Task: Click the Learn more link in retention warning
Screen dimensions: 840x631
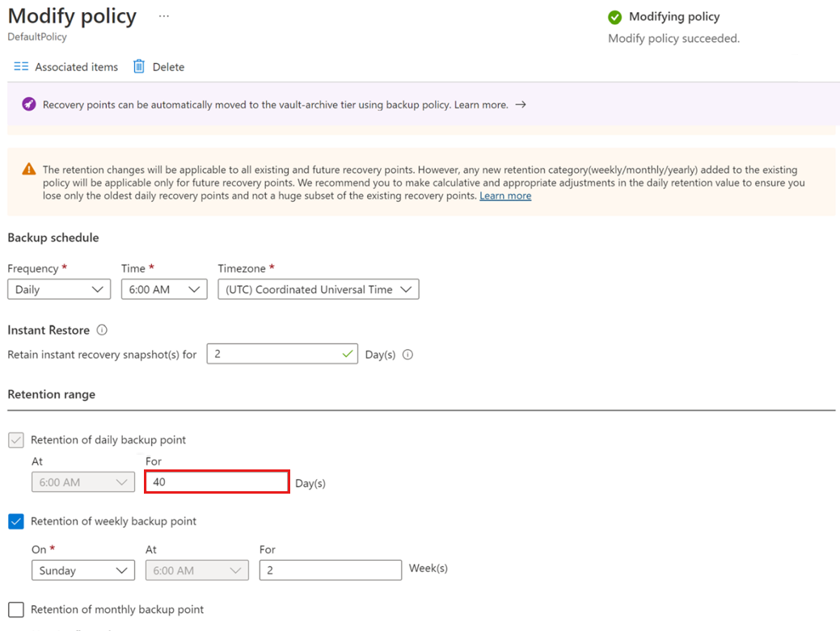Action: [505, 195]
